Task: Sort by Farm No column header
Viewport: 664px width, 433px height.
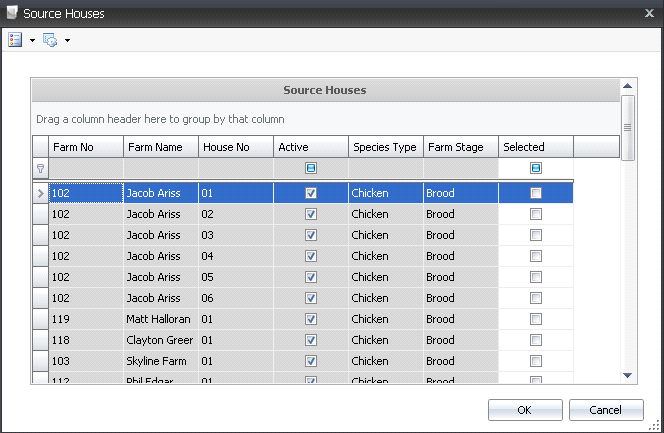Action: (85, 147)
